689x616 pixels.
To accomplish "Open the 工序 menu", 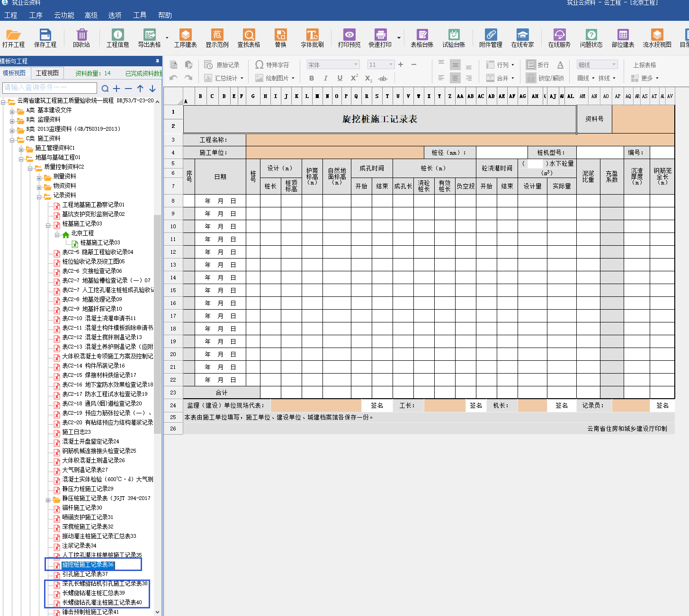I will 36,15.
